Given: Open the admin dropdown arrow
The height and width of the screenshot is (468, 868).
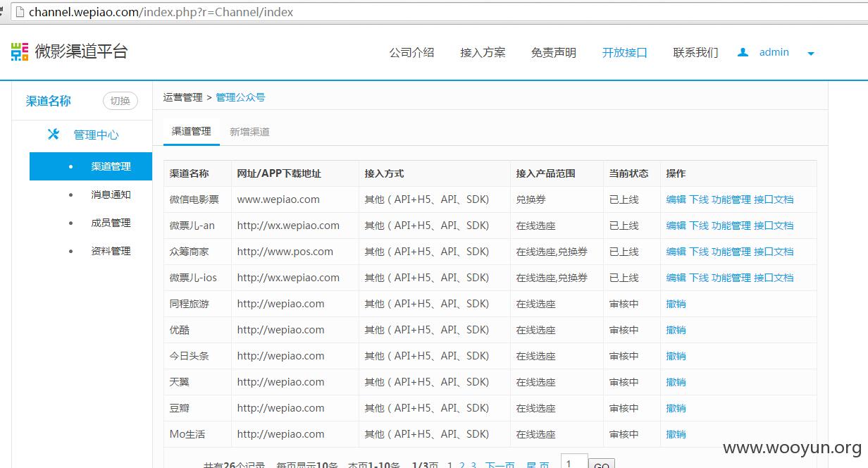Looking at the screenshot, I should tap(811, 54).
